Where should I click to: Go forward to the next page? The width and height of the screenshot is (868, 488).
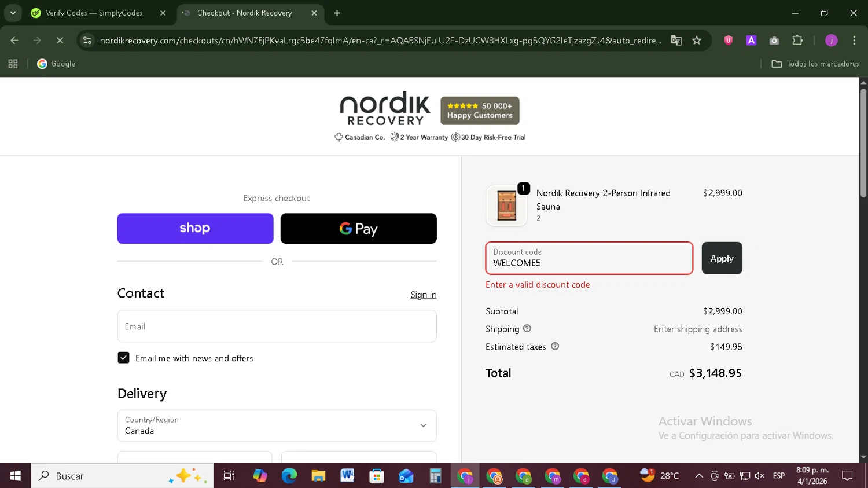click(37, 40)
